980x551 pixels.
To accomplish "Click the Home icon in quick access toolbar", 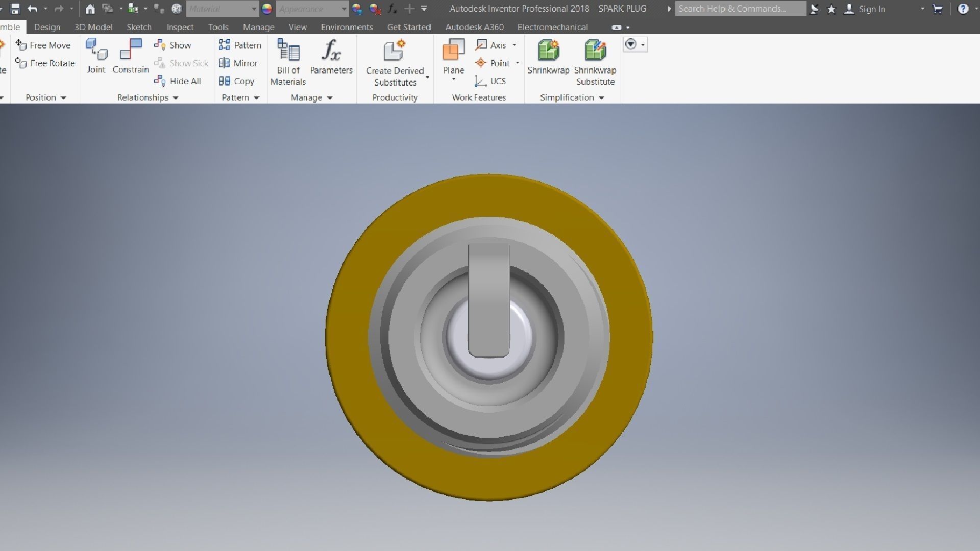I will click(90, 9).
